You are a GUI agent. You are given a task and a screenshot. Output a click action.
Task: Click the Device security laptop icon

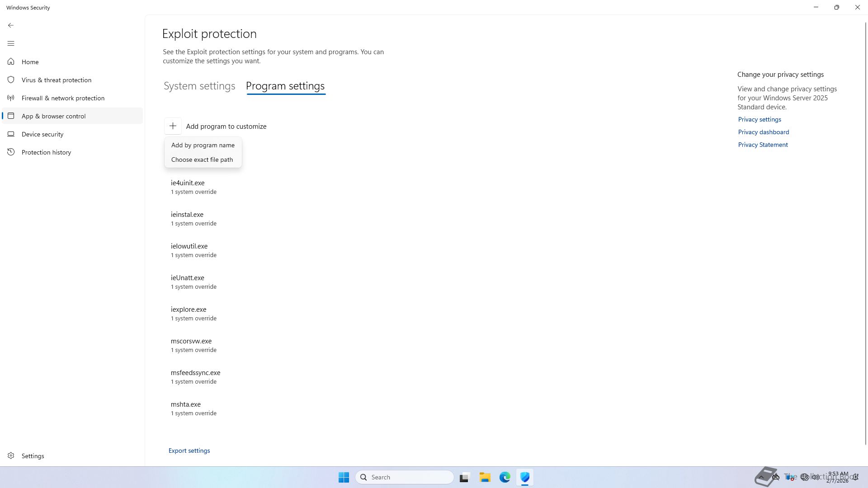11,134
